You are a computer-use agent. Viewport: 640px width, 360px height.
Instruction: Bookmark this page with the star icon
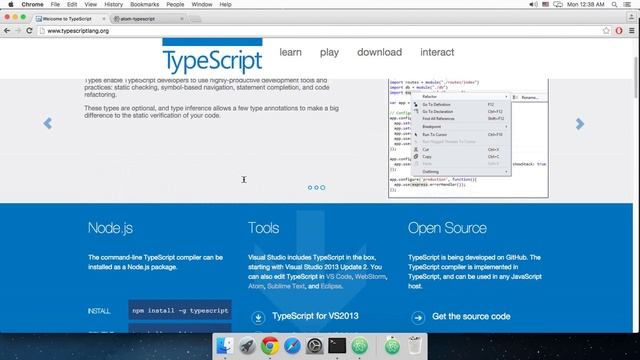(x=606, y=31)
